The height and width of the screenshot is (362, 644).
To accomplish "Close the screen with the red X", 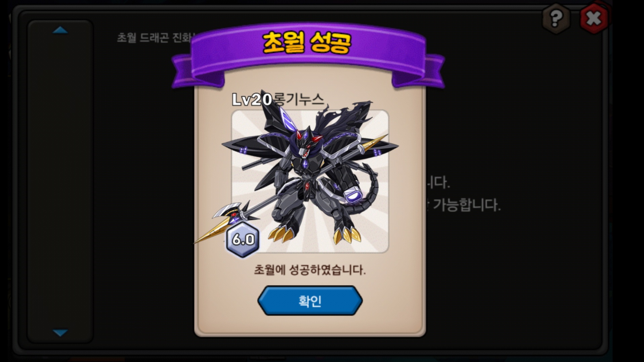I will (594, 18).
